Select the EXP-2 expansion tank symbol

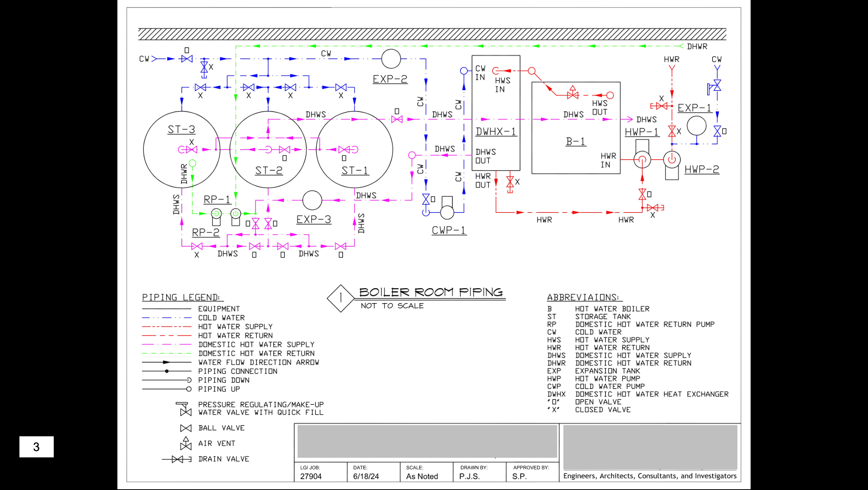coord(391,58)
